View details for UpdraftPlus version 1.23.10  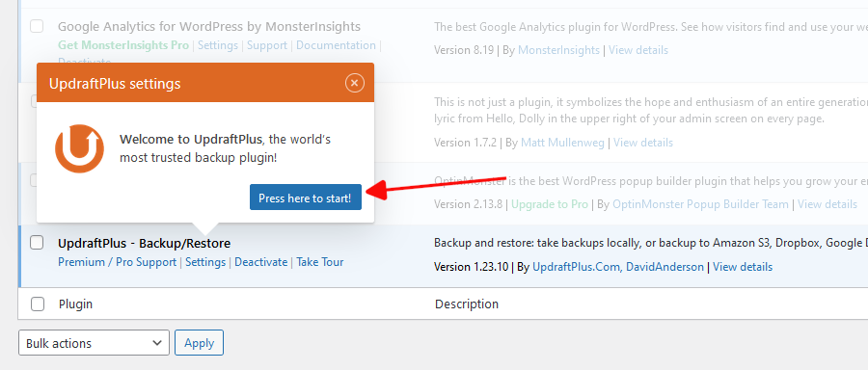(x=743, y=267)
